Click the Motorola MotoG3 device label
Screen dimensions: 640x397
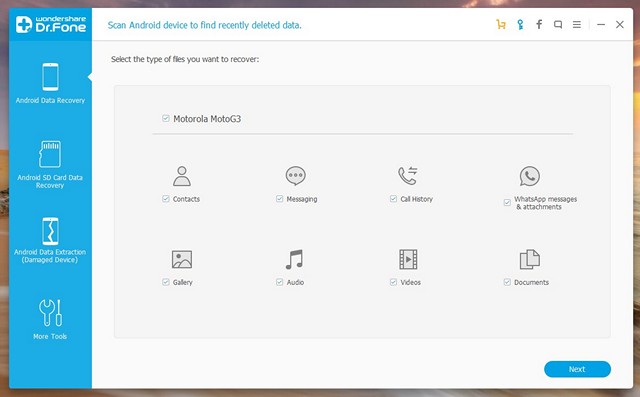[207, 119]
